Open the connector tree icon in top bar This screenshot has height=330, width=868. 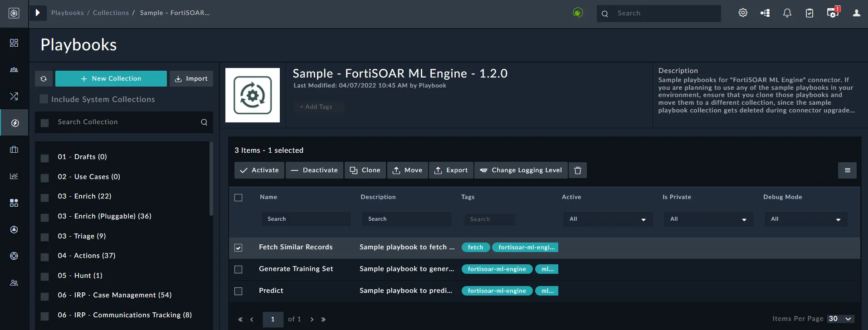point(765,13)
